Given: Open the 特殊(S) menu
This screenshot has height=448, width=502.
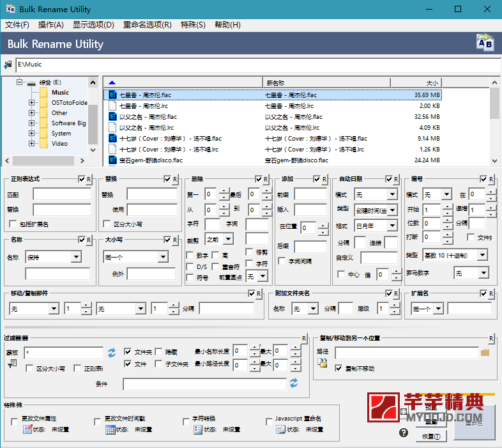Looking at the screenshot, I should [193, 25].
